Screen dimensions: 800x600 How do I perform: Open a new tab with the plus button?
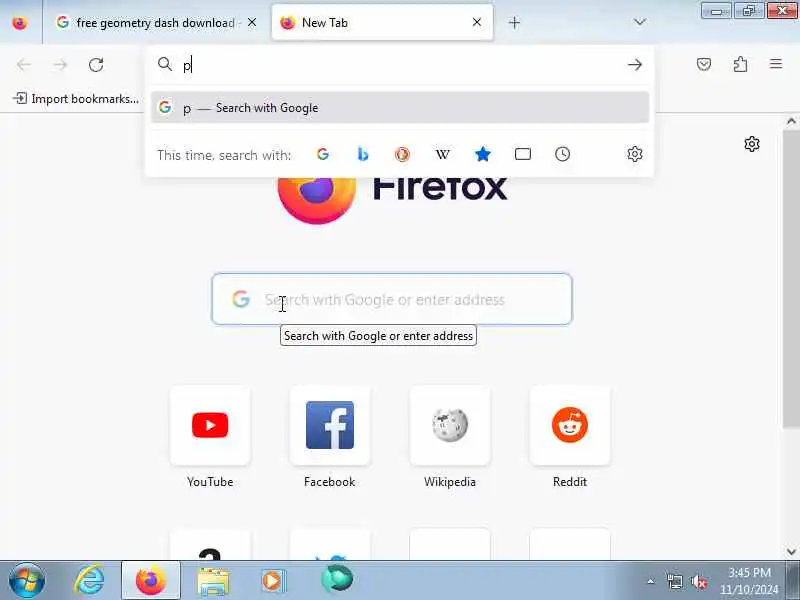coord(514,22)
